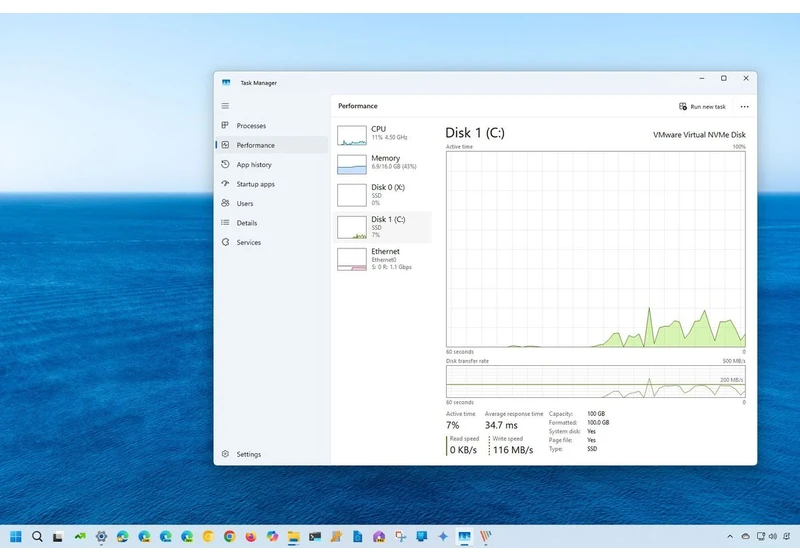Screen dimensions: 800x560
Task: Click the green arrow chart taskbar icon
Action: coord(80,537)
